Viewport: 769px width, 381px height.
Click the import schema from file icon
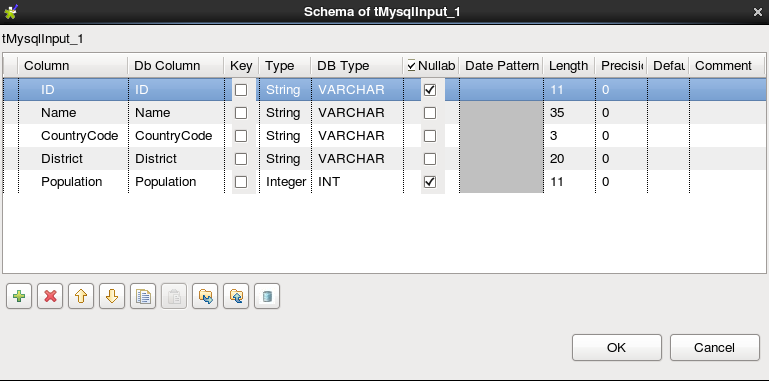pyautogui.click(x=205, y=296)
